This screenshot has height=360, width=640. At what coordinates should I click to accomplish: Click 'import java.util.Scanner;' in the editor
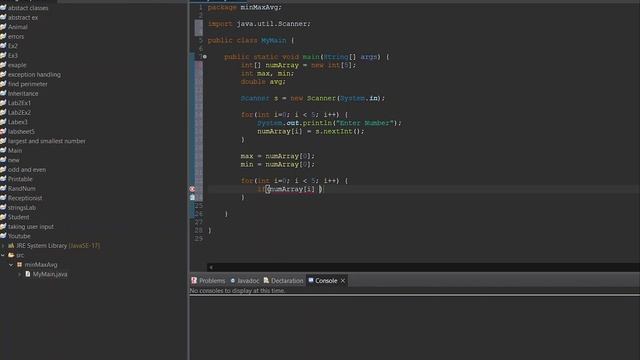pyautogui.click(x=259, y=24)
